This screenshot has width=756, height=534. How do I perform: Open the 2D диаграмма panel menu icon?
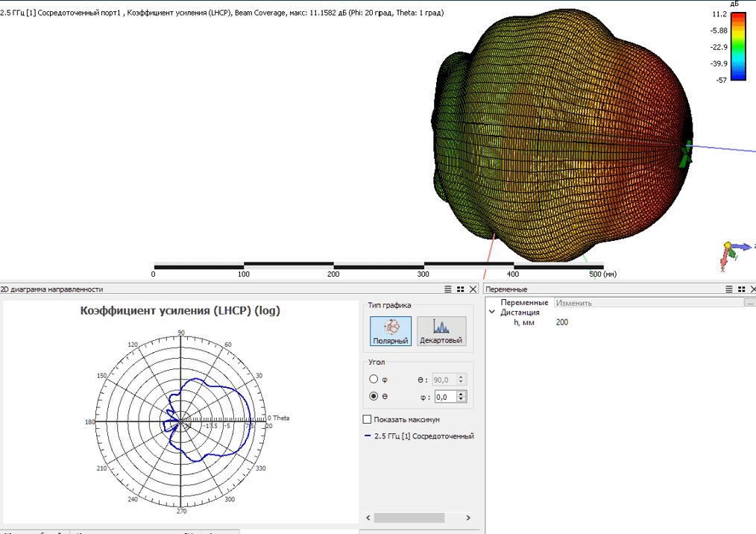coord(448,289)
